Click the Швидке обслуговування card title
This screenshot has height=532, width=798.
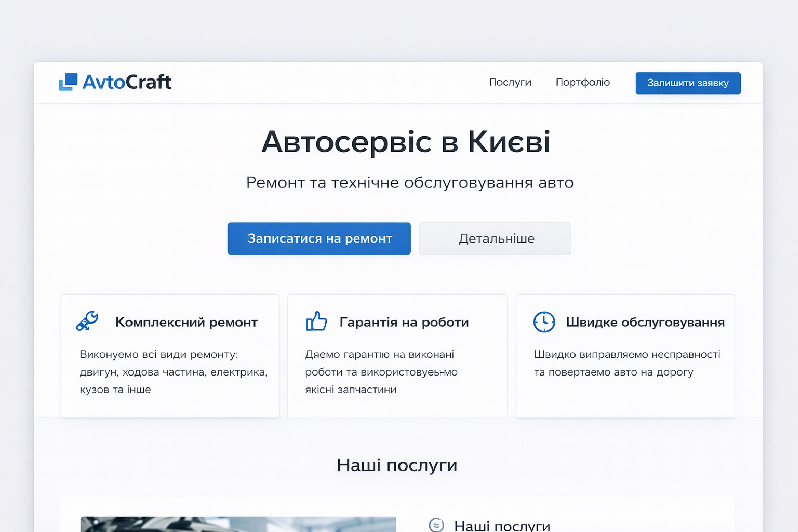(x=645, y=322)
